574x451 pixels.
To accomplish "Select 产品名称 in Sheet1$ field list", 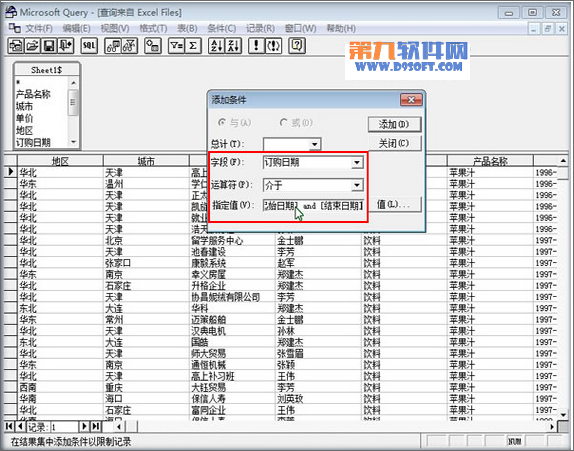I will click(x=33, y=94).
